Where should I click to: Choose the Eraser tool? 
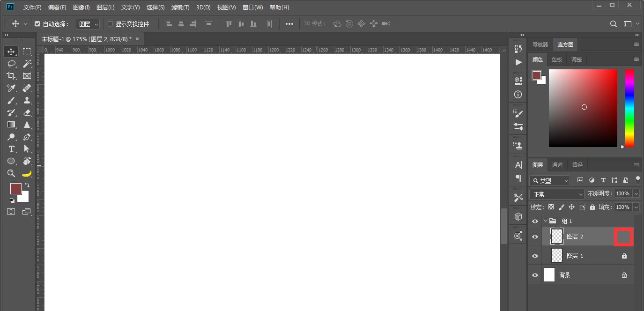27,112
